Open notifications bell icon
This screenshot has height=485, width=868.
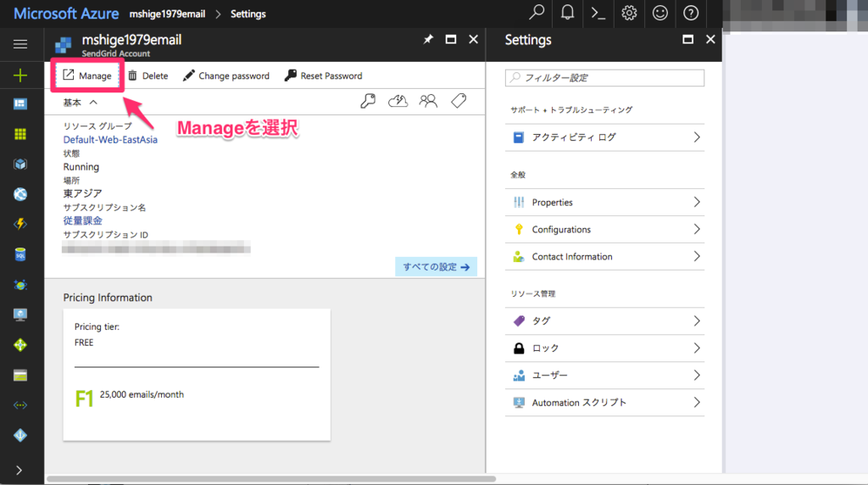coord(567,13)
